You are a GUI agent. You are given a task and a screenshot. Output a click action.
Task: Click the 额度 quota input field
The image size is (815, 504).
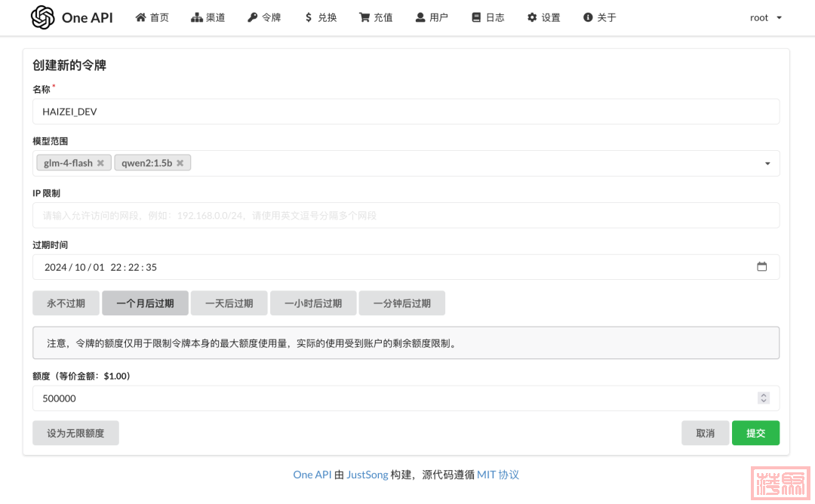(406, 398)
